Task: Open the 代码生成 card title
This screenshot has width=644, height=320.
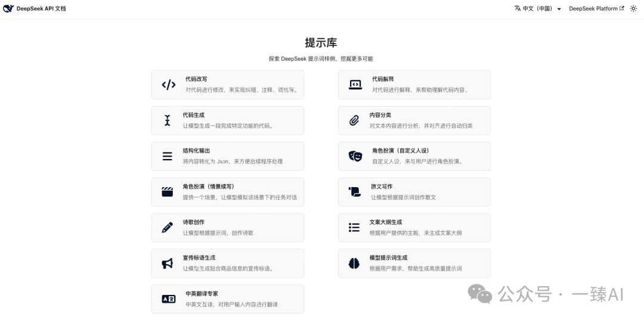Action: click(193, 115)
